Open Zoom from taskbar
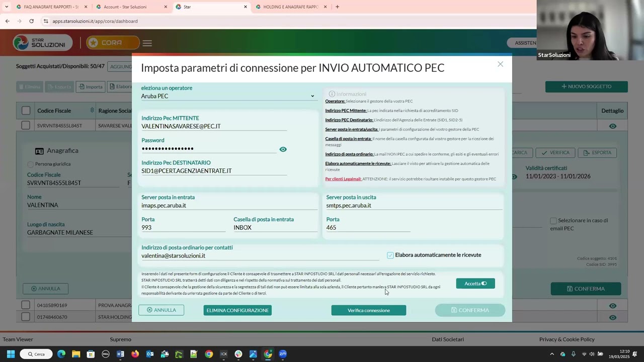 pos(283,354)
